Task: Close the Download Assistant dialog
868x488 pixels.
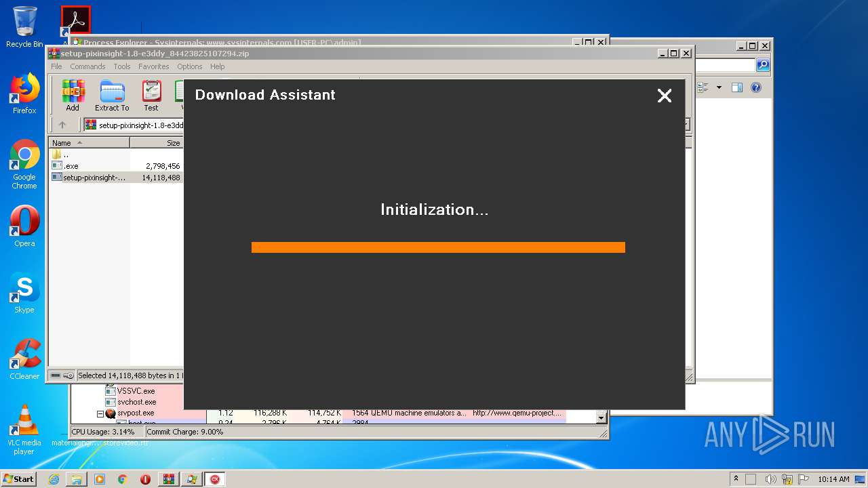Action: pos(665,96)
